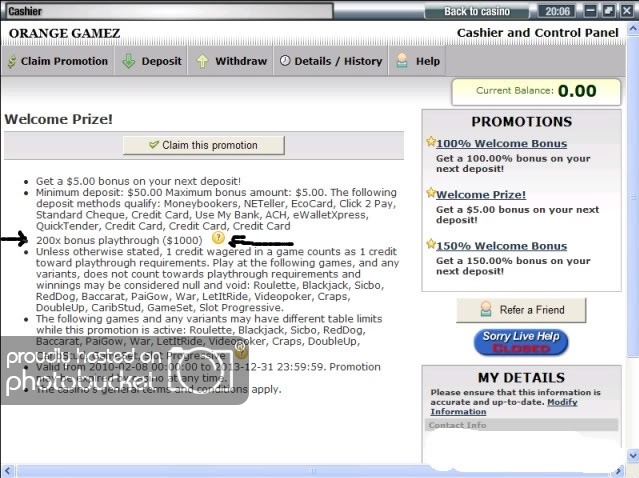
Task: Open the Help tab
Action: tap(417, 61)
